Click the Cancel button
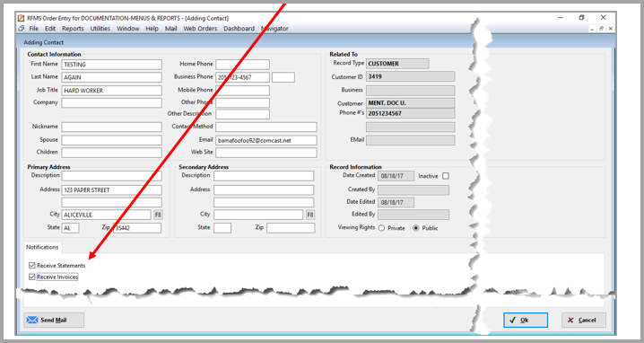 click(584, 320)
